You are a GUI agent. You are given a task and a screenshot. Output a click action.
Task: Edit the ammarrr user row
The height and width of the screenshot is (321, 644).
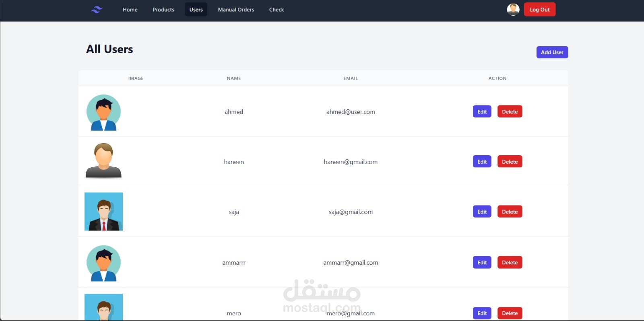click(482, 262)
